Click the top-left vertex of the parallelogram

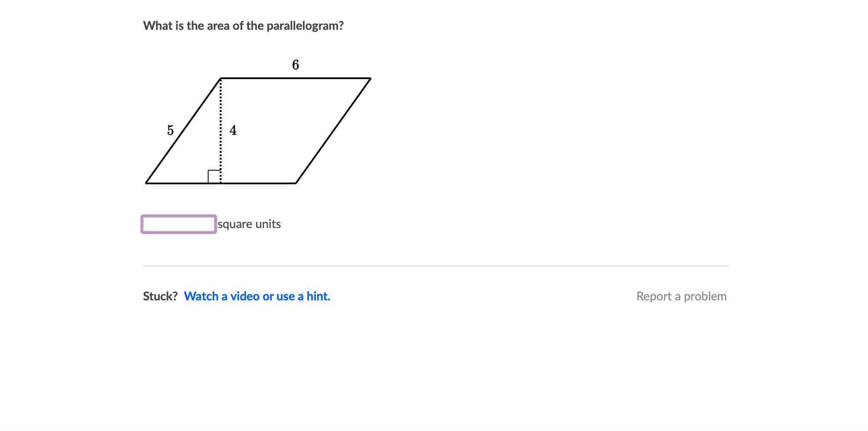tap(221, 78)
